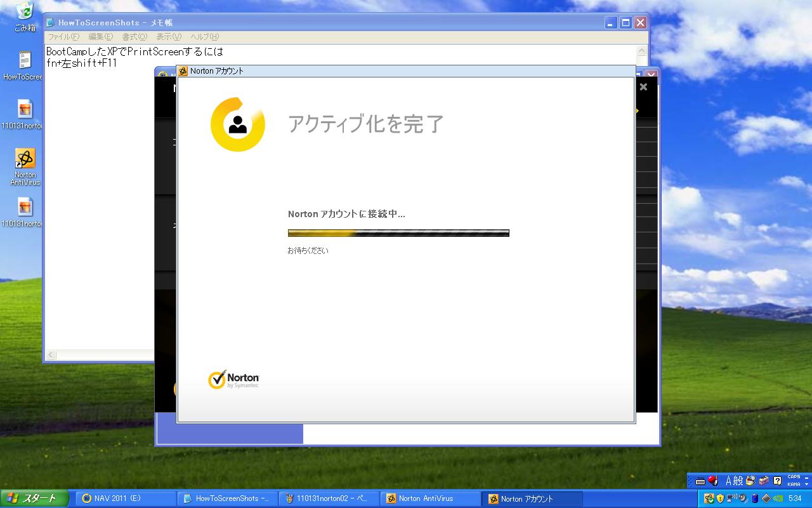
Task: Open the 書式(O) menu in Notepad
Action: click(134, 37)
